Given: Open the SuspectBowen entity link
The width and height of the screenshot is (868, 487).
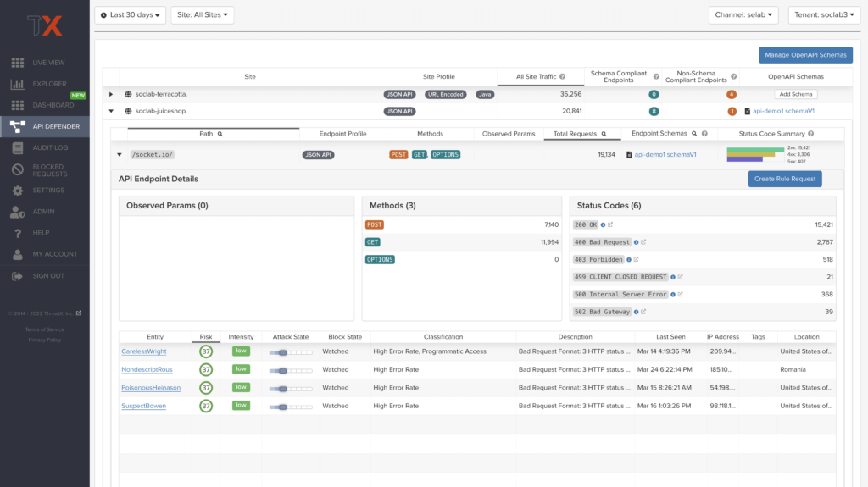Looking at the screenshot, I should pos(143,407).
